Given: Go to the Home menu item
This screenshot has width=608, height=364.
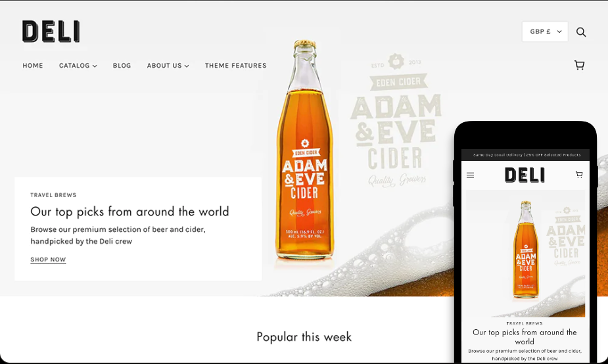Looking at the screenshot, I should [x=33, y=66].
